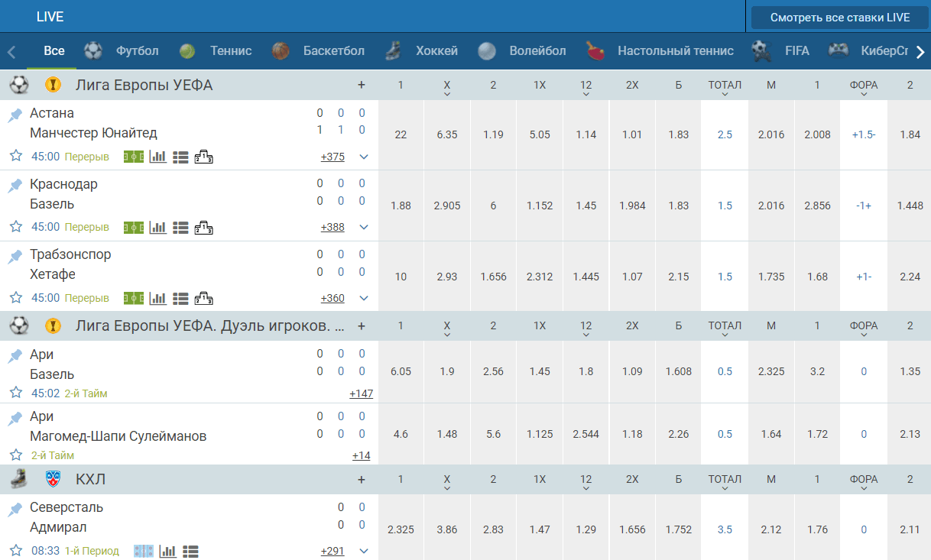Expand markets chevron next to +375
The image size is (931, 560).
tap(364, 157)
